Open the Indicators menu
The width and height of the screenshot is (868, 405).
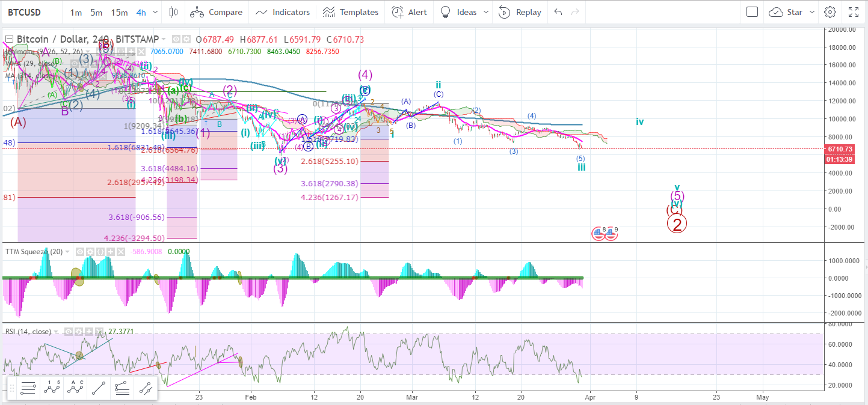pos(282,12)
